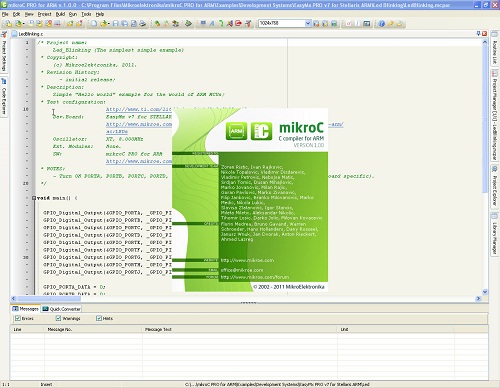Click the editor vertical scrollbar down arrow

(485, 292)
